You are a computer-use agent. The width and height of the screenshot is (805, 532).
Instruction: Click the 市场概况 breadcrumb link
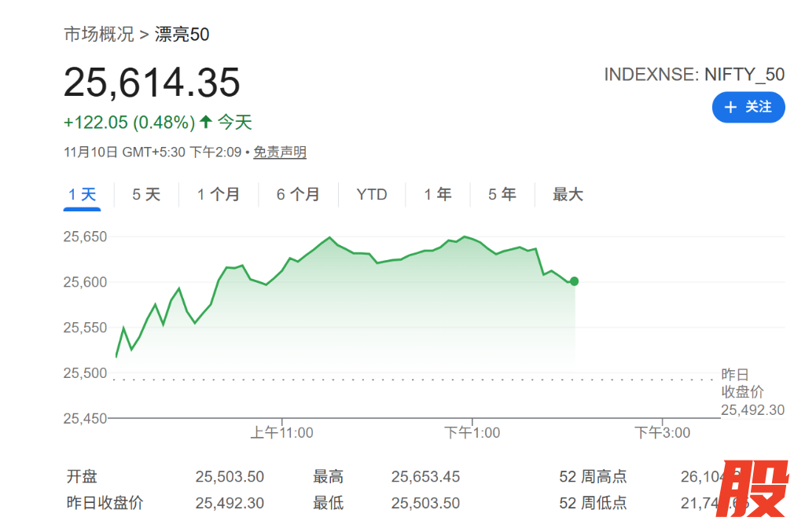(99, 35)
